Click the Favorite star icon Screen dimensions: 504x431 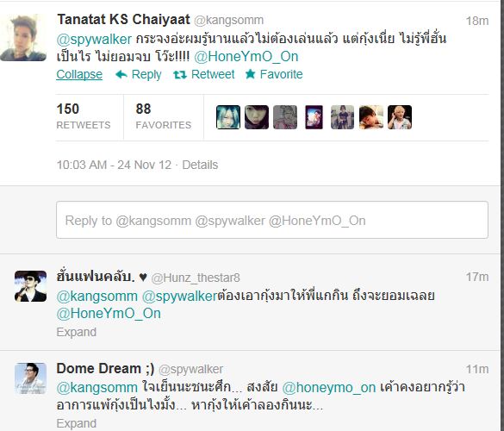tap(250, 74)
